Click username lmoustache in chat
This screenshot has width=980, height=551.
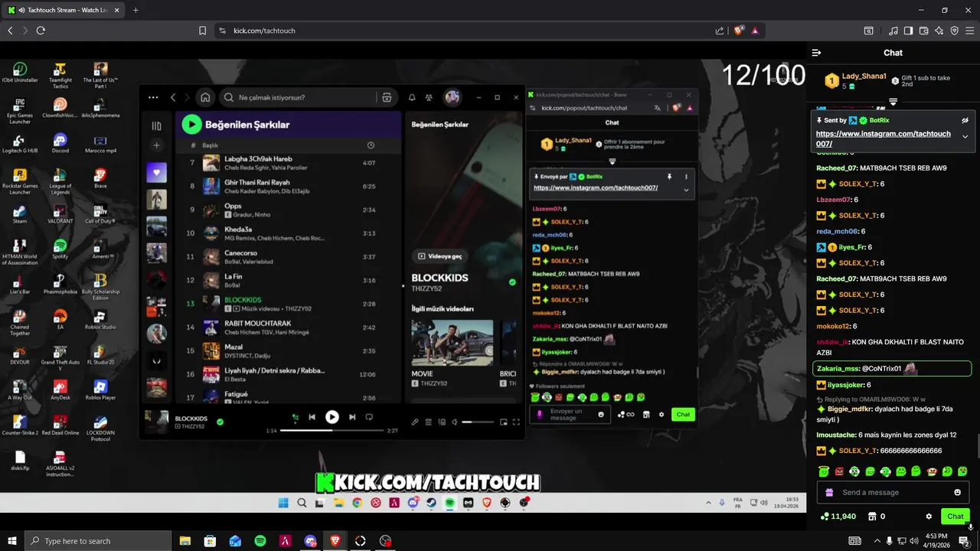(x=835, y=435)
